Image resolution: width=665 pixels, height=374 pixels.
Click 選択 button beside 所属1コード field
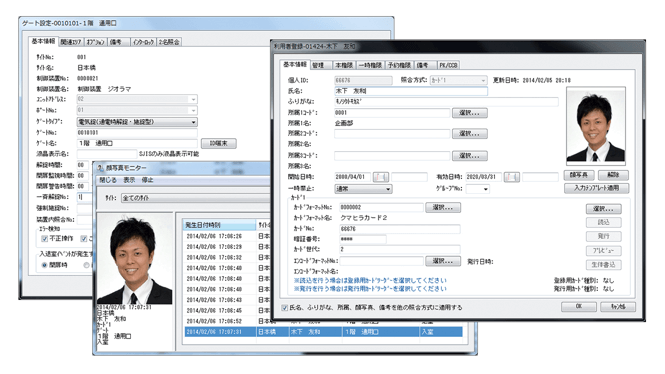[469, 113]
